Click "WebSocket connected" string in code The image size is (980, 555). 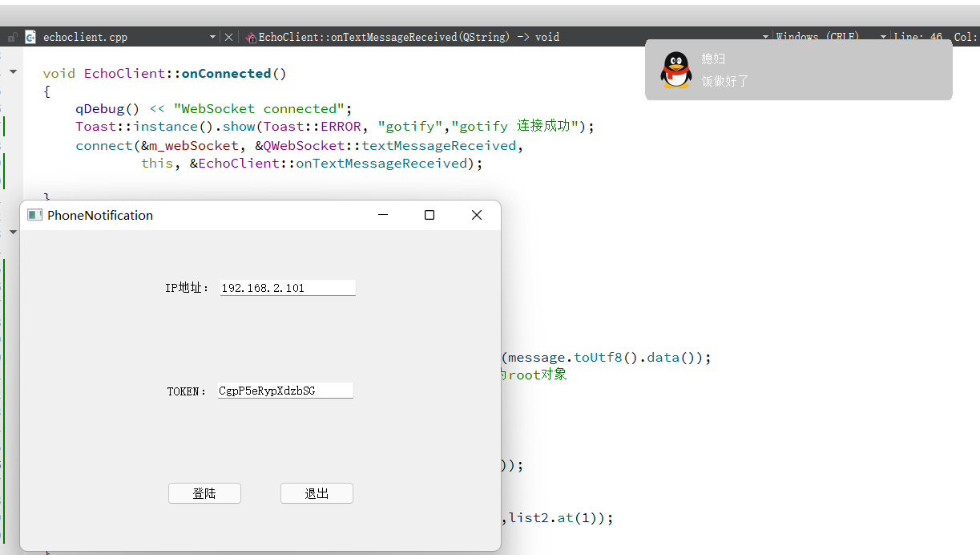pyautogui.click(x=260, y=109)
